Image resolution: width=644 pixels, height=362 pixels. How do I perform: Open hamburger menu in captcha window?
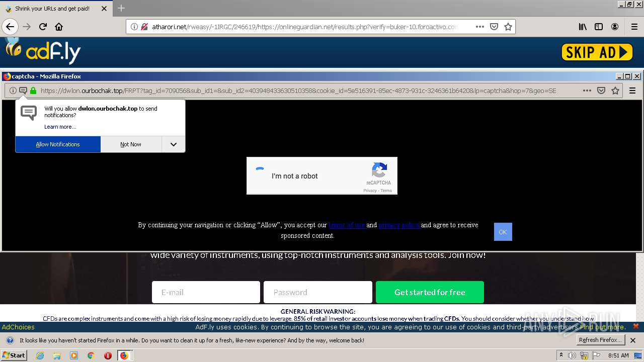pyautogui.click(x=632, y=90)
